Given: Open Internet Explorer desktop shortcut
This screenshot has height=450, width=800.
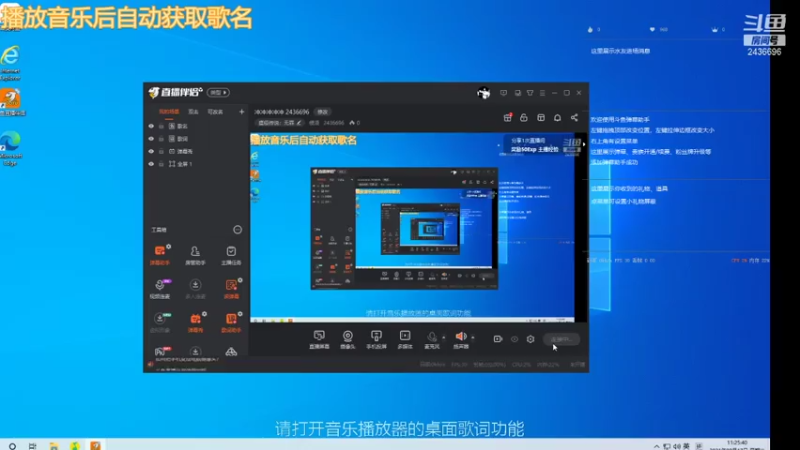Looking at the screenshot, I should coord(10,63).
